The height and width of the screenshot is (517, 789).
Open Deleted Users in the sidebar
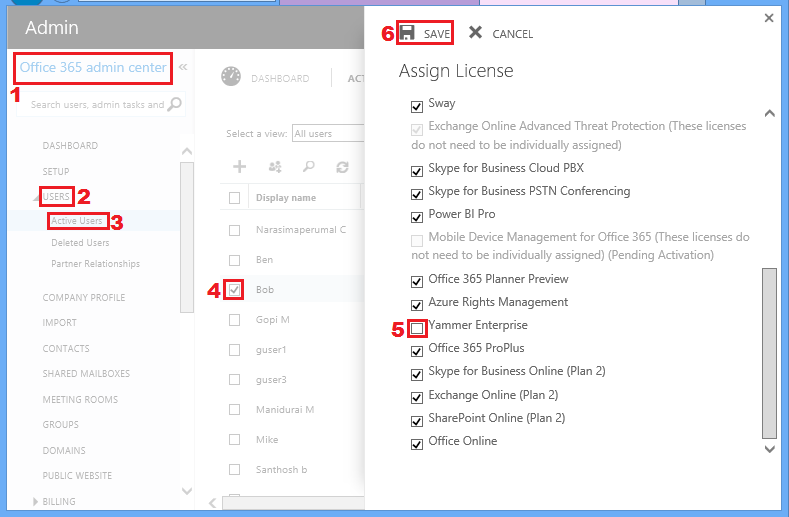point(80,243)
